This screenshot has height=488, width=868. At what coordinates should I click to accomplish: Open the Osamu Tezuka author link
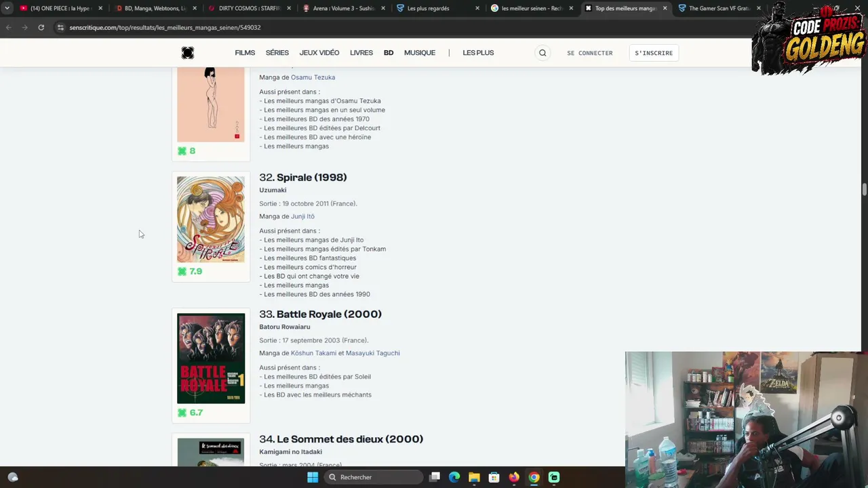(313, 77)
